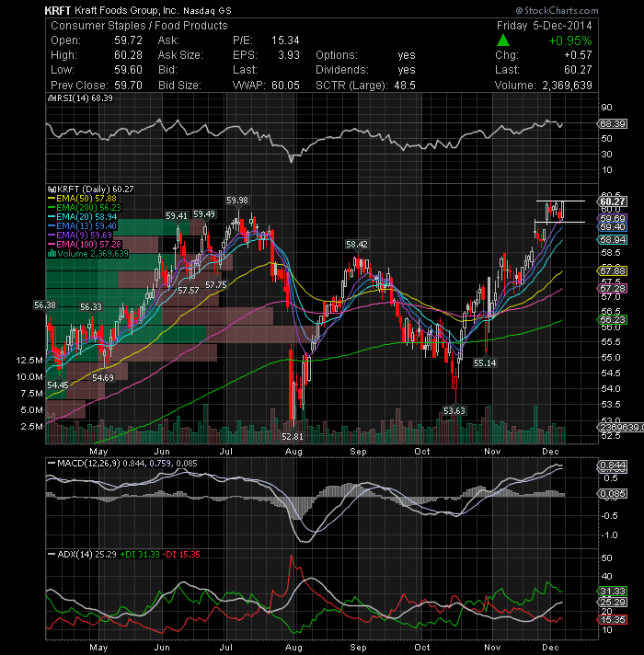Select the pink EMA(100) line swatch
Viewport: 644px width, 655px height.
pyautogui.click(x=52, y=245)
